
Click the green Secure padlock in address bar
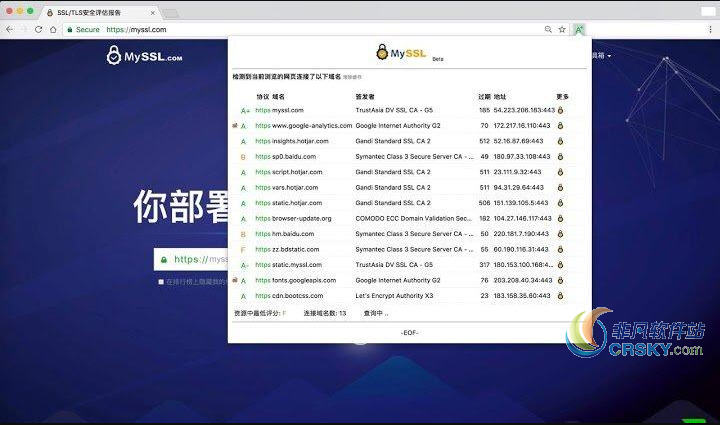(x=70, y=29)
